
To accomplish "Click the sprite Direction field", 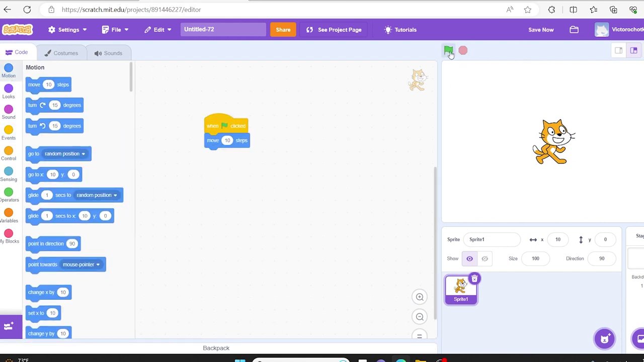I will [x=602, y=258].
